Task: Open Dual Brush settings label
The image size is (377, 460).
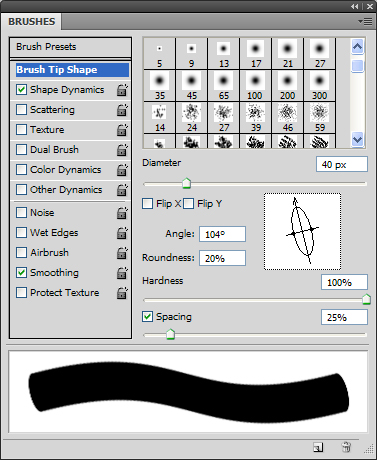Action: (x=54, y=150)
